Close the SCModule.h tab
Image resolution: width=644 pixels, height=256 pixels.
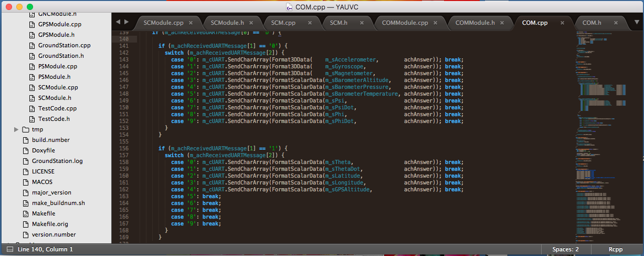(251, 23)
